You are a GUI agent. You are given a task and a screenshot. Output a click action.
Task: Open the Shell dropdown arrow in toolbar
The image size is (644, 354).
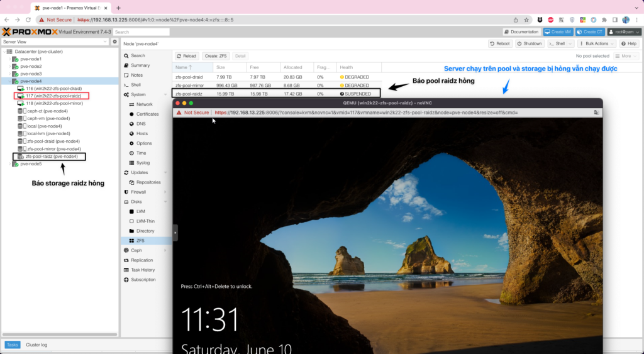(x=570, y=43)
